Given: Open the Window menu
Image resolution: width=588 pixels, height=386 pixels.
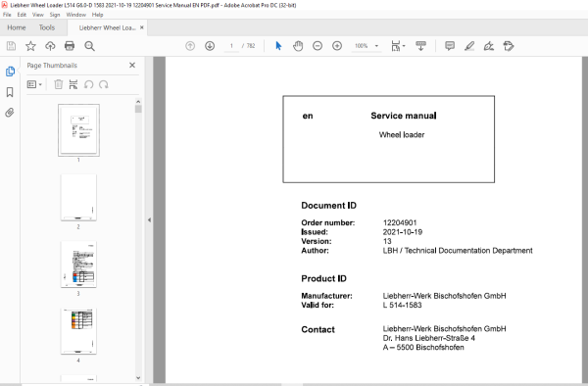Looking at the screenshot, I should click(x=75, y=15).
